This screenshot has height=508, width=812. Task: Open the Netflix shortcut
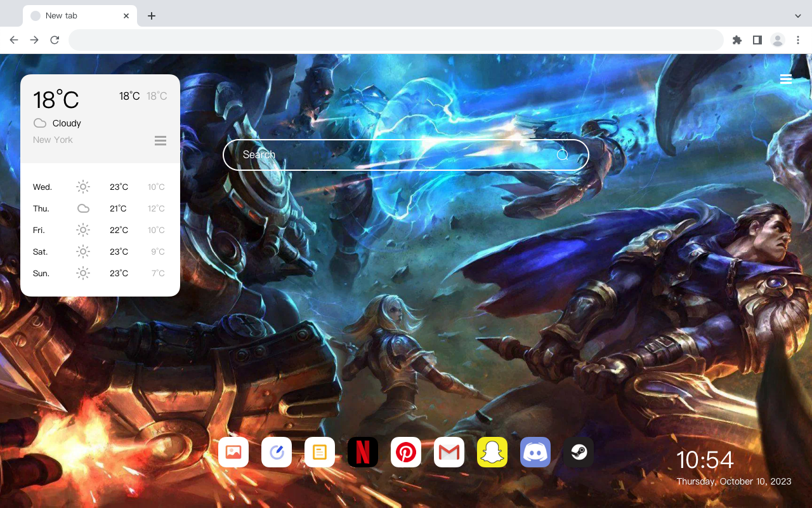point(363,452)
